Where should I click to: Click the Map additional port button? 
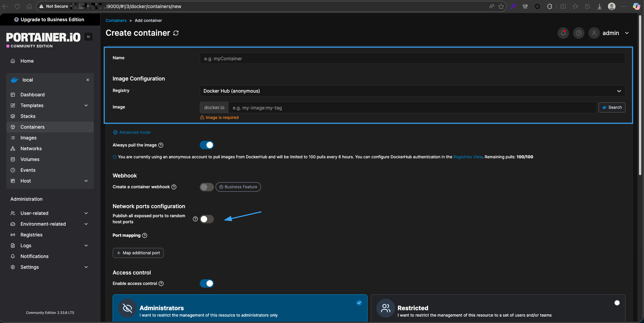click(x=138, y=253)
